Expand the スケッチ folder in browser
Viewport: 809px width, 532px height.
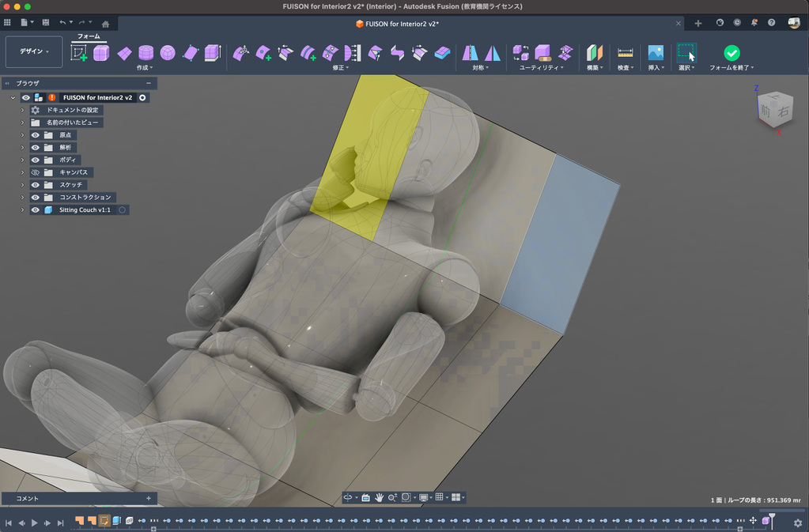click(x=23, y=185)
